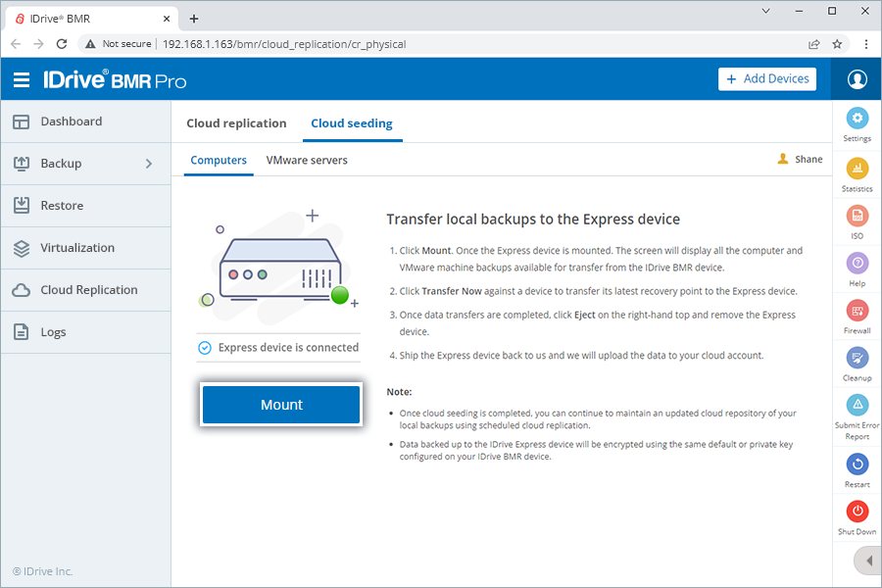Screen dimensions: 882x588
Task: Open Chrome's three-dot browser menu
Action: pyautogui.click(x=865, y=44)
